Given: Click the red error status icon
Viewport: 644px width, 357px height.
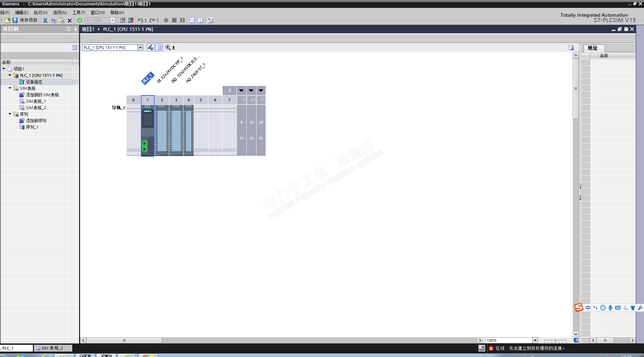Looking at the screenshot, I should (491, 348).
